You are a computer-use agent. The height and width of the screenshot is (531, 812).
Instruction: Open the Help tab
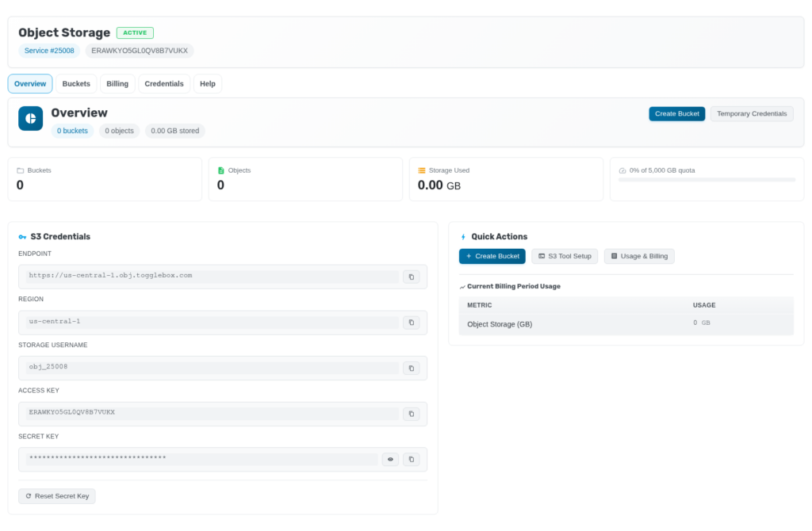pos(208,84)
